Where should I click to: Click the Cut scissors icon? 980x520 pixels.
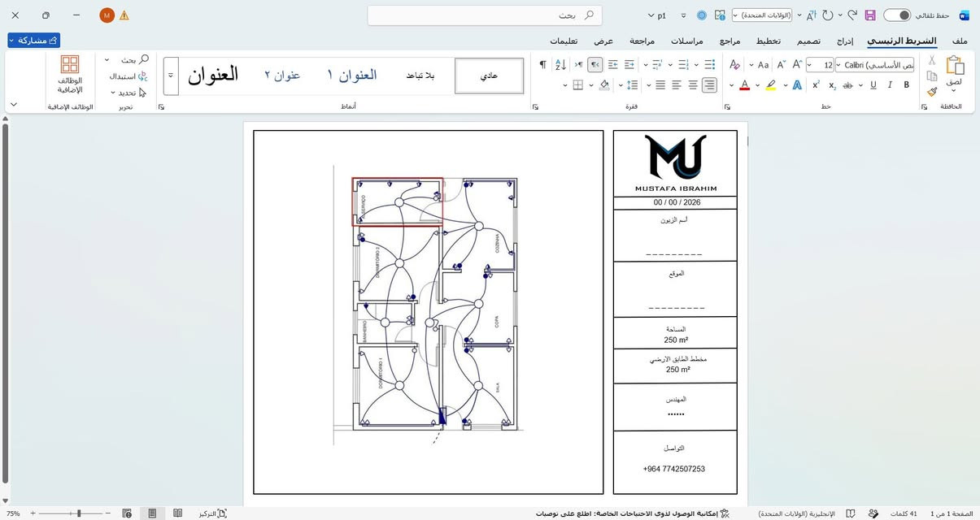click(x=932, y=60)
